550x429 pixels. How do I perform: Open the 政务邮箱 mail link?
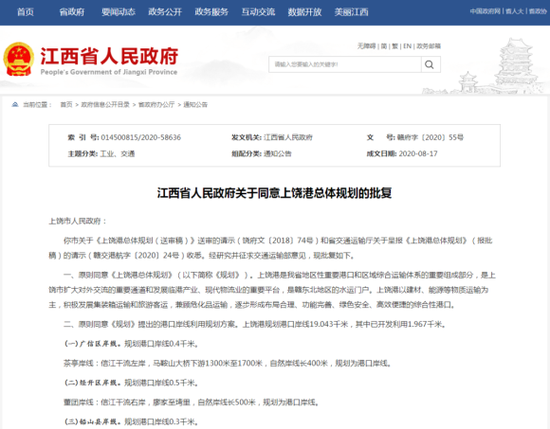429,46
